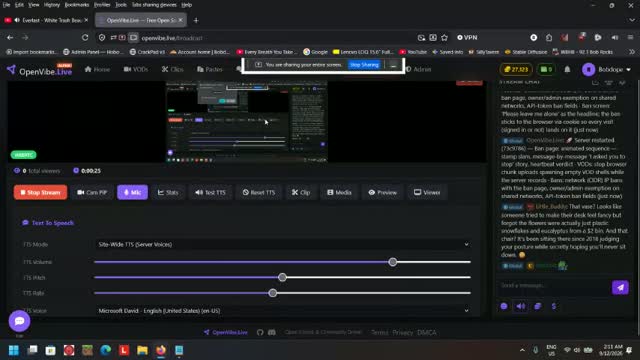Send the chat message with paper-plane icon
Screen dimensions: 640x360
click(x=620, y=287)
